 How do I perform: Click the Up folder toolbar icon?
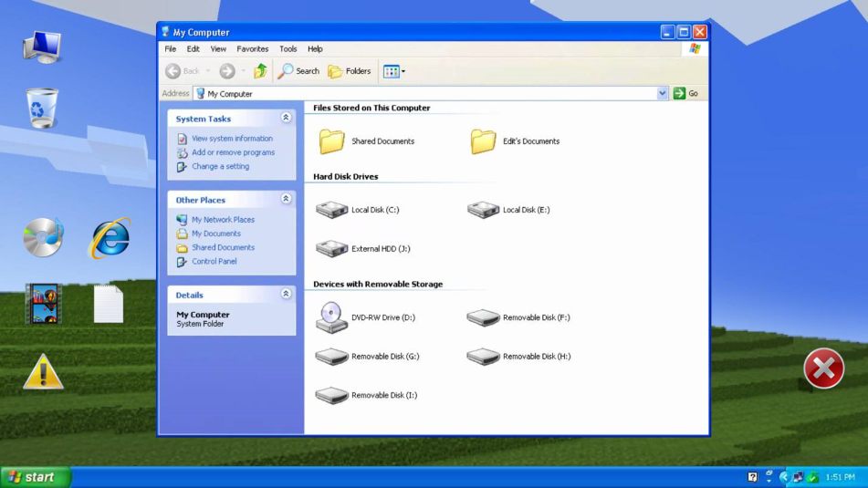coord(260,71)
